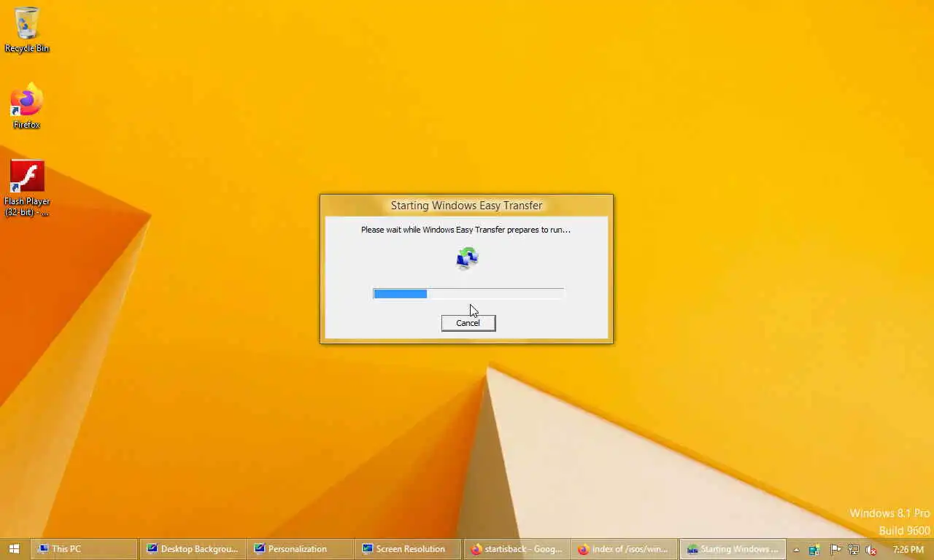Select the Firefox desktop shortcut
The image size is (934, 560).
[x=27, y=106]
